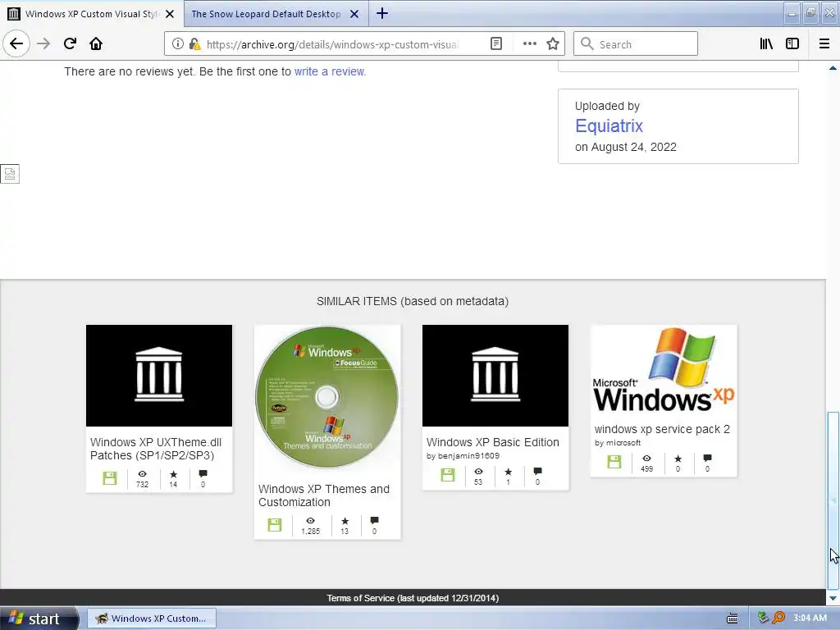Follow the 'write a review' link
Viewport: 840px width, 630px height.
click(330, 71)
